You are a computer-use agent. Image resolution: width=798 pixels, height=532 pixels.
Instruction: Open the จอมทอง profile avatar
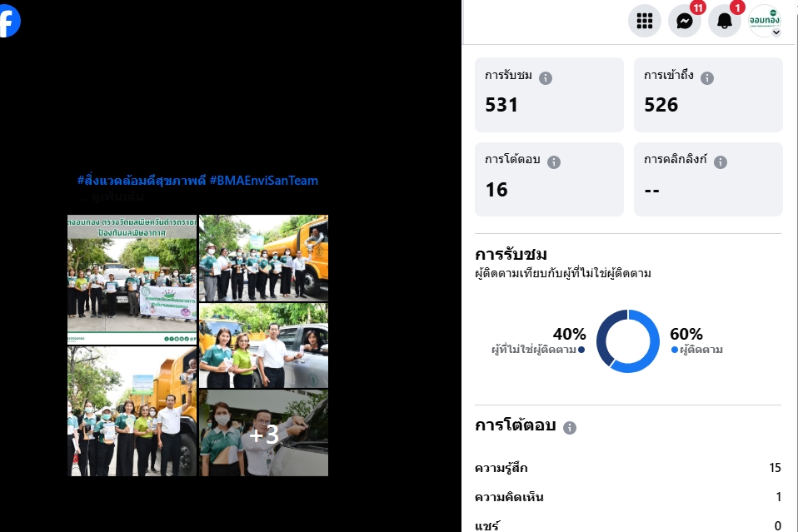point(764,21)
